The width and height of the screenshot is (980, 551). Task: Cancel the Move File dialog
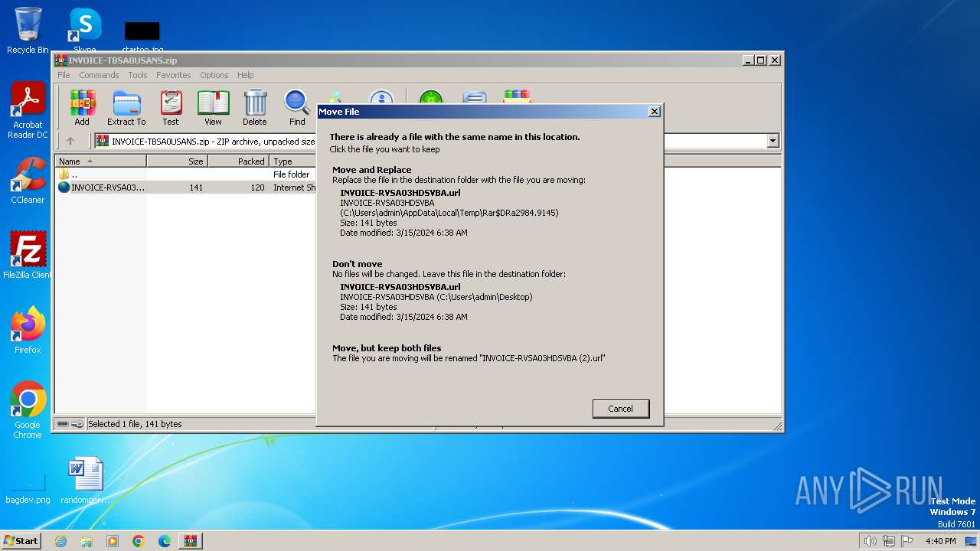(x=621, y=409)
